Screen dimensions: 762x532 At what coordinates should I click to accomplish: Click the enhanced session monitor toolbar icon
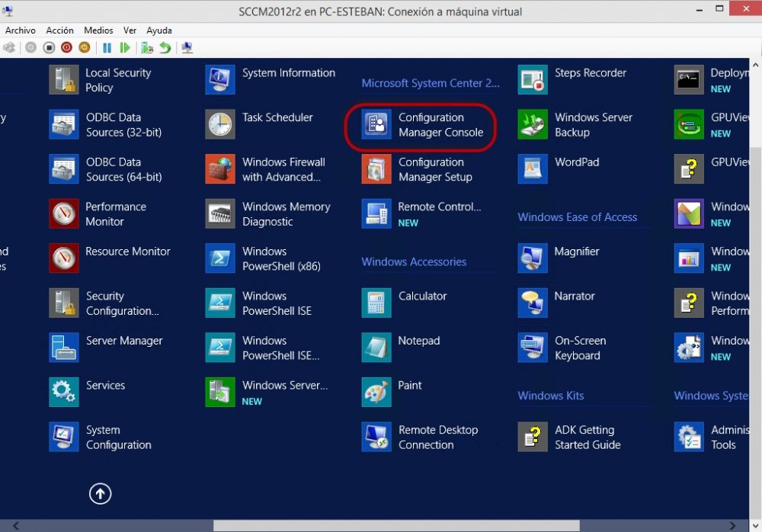pyautogui.click(x=187, y=48)
